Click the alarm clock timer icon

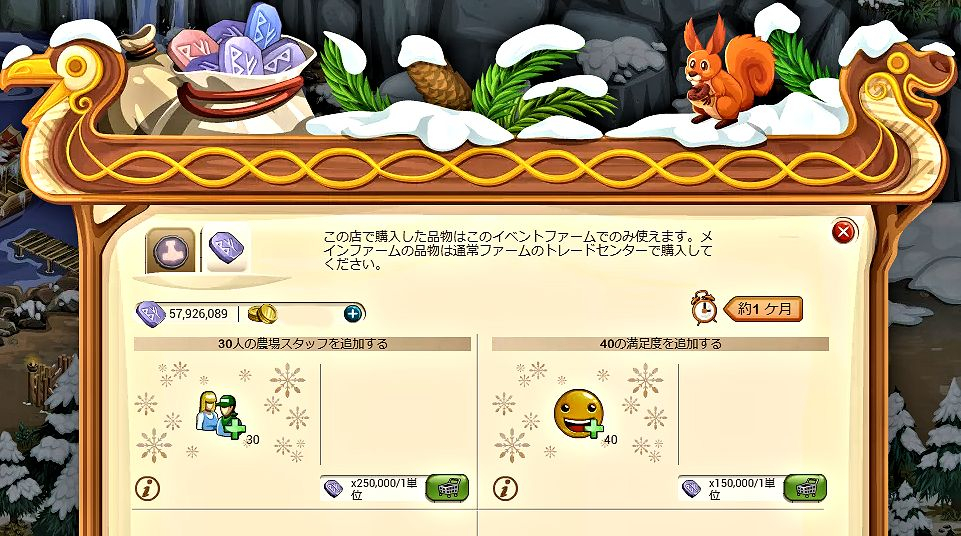click(x=704, y=308)
